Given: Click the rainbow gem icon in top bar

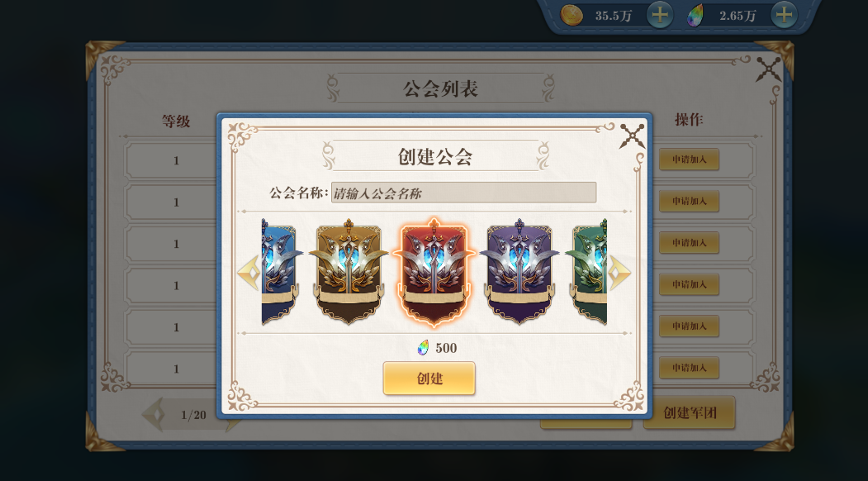Looking at the screenshot, I should [695, 15].
